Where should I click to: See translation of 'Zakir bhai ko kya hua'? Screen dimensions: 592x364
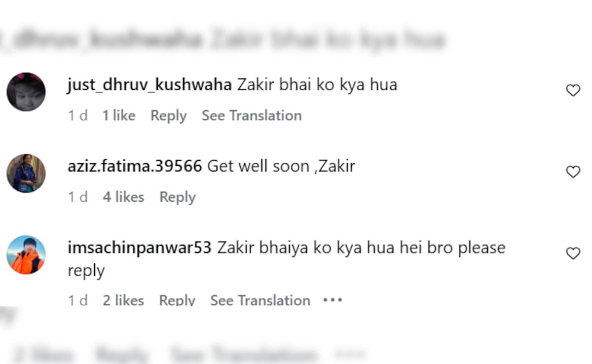tap(252, 115)
